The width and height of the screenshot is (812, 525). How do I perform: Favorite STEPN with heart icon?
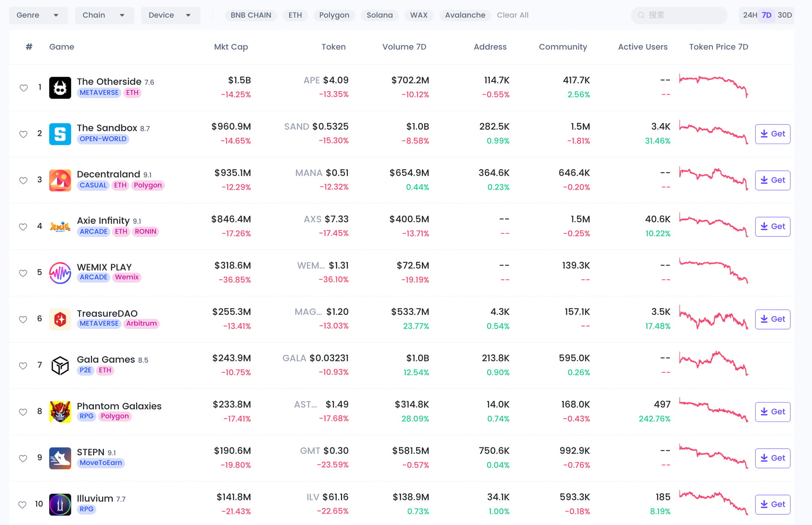point(24,458)
